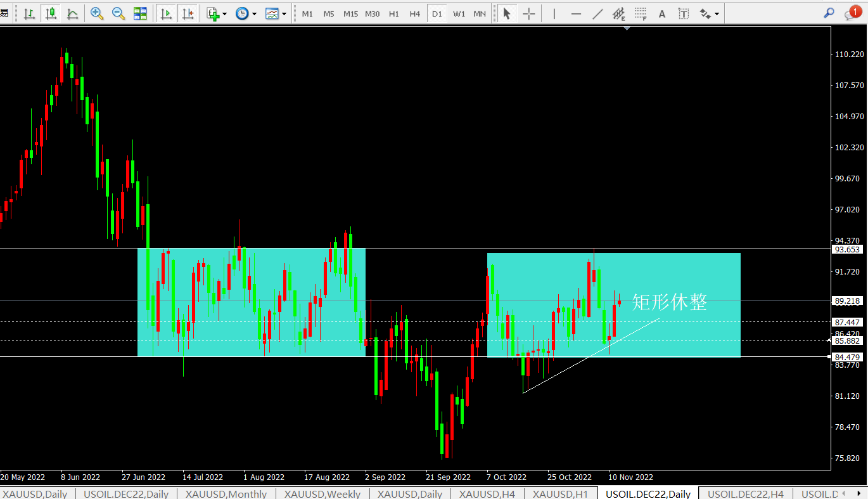Screen dimensions: 868x499
Task: Select the candlestick chart display icon
Action: (51, 13)
